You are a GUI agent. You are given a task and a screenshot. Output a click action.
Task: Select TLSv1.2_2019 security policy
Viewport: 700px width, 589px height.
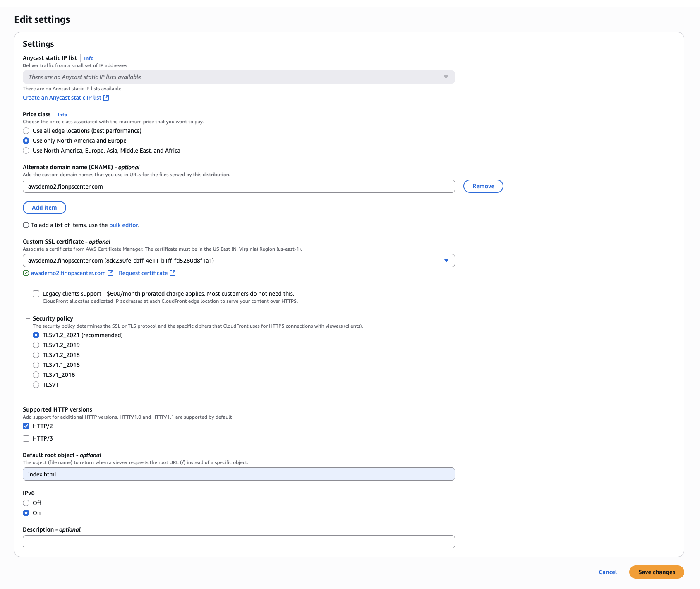click(36, 345)
